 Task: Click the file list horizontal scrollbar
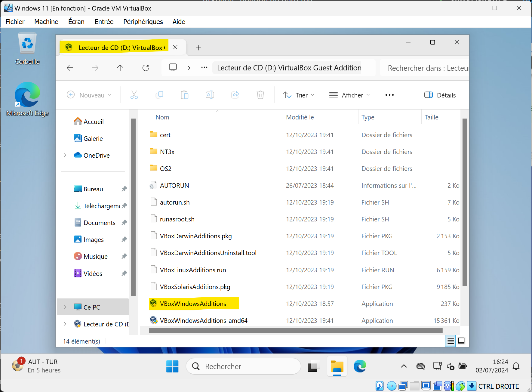click(296, 330)
